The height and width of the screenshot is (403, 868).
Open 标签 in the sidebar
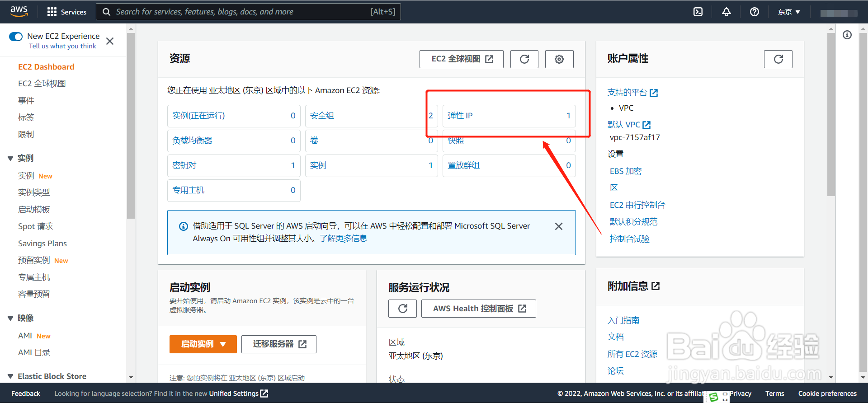(x=26, y=117)
